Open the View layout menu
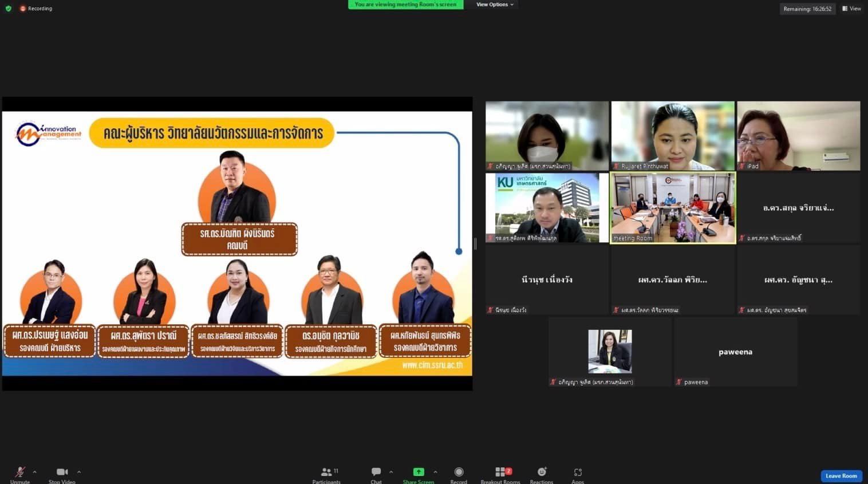Viewport: 868px width, 484px height. 851,9
